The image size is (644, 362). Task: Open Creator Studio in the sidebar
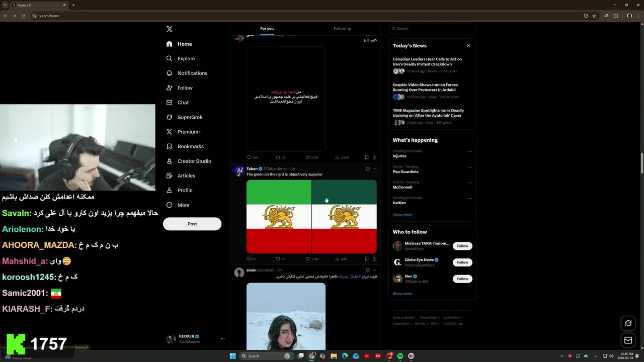(189, 161)
